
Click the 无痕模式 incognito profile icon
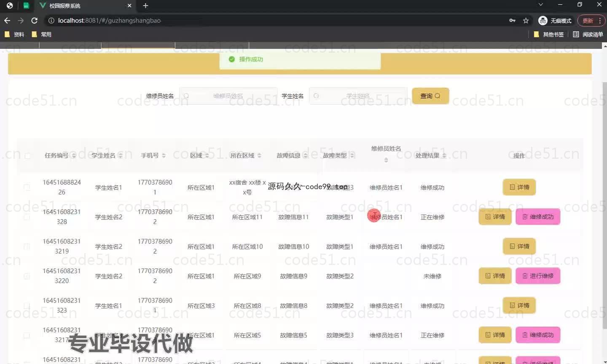[555, 21]
